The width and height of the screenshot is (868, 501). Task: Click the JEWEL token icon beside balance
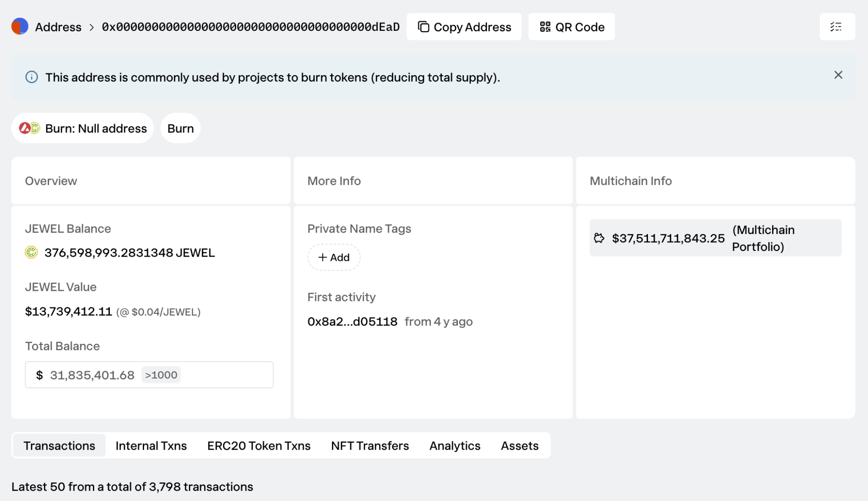pyautogui.click(x=31, y=252)
